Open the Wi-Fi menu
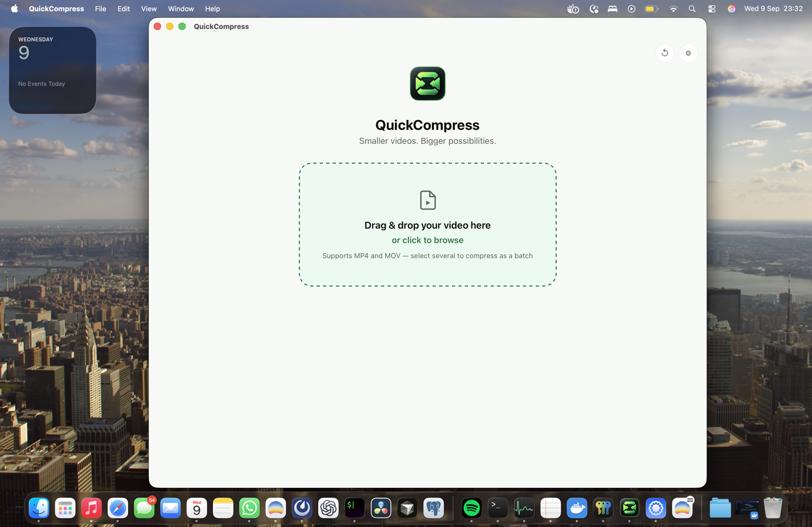Screen dimensions: 812x527 (x=673, y=9)
